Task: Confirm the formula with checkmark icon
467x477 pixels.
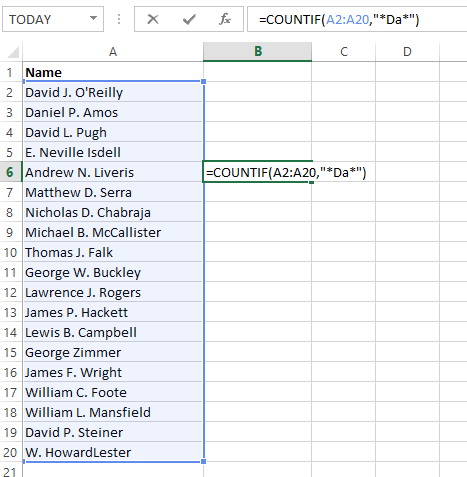Action: [189, 19]
